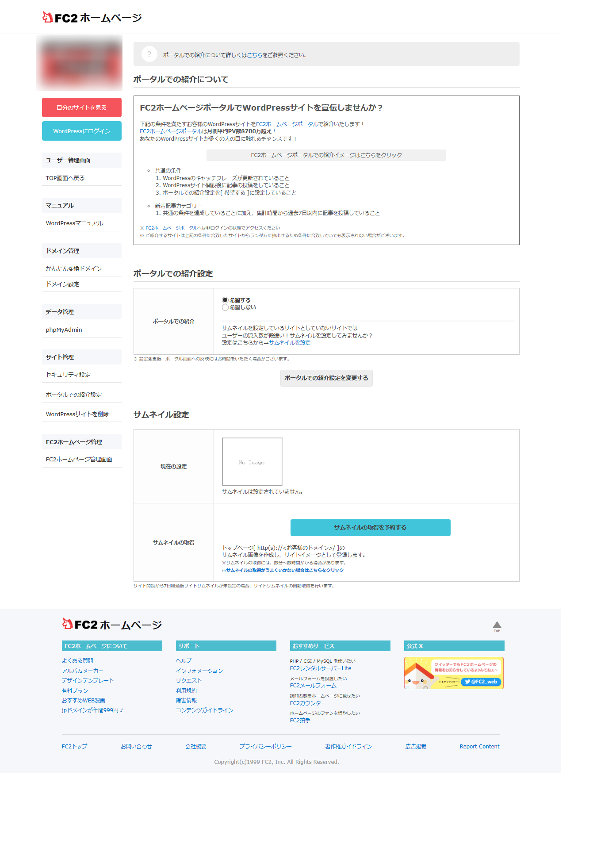
Task: Click WordPressにログイン button
Action: click(81, 131)
